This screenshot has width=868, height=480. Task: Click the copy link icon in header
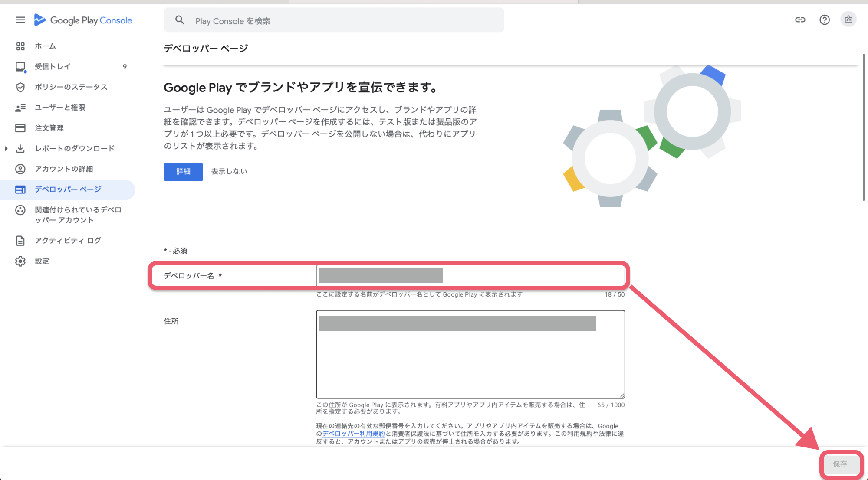coord(800,20)
